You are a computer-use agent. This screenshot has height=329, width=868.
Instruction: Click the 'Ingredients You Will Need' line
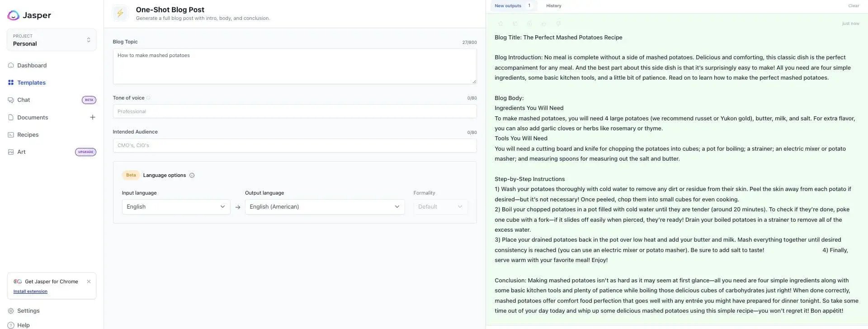tap(529, 108)
